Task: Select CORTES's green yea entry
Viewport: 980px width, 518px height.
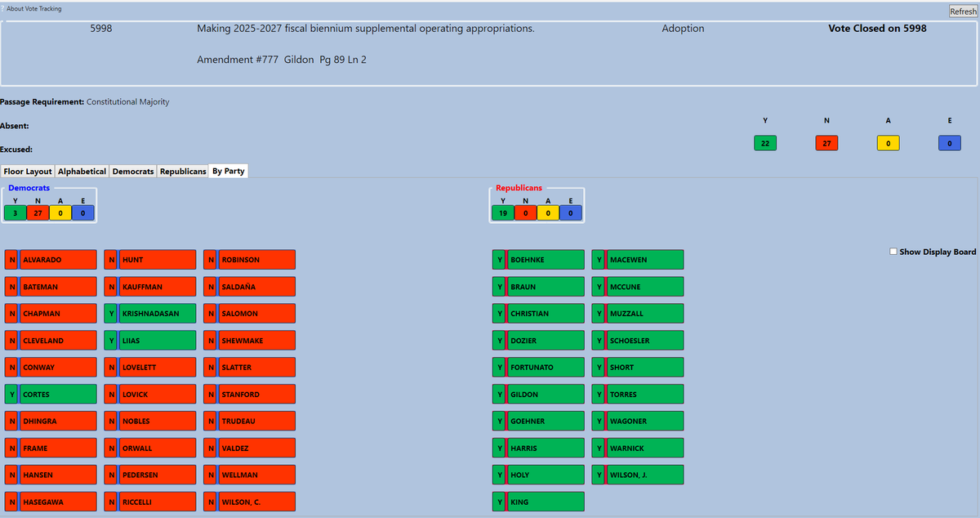Action: 51,395
